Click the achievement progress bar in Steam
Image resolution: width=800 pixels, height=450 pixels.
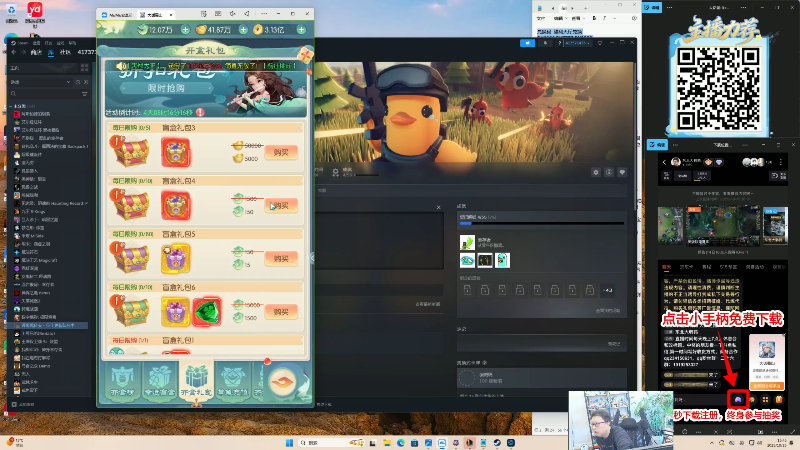tap(541, 223)
